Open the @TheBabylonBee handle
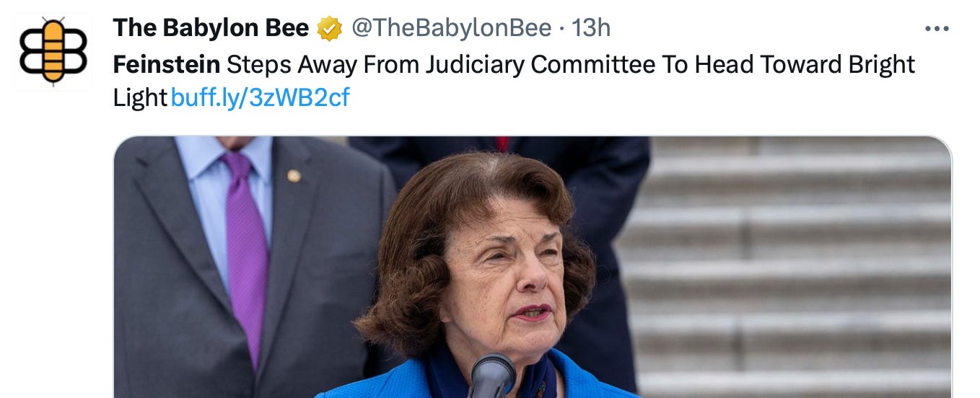980x398 pixels. (452, 29)
